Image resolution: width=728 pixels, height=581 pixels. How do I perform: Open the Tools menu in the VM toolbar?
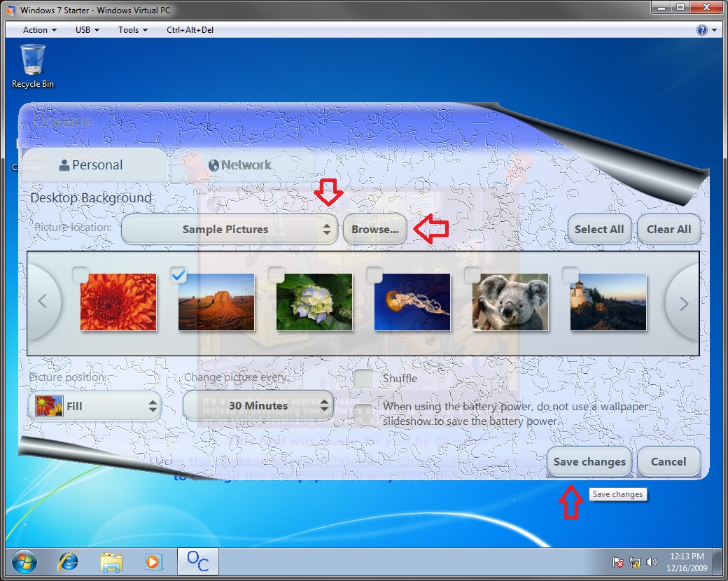[130, 29]
